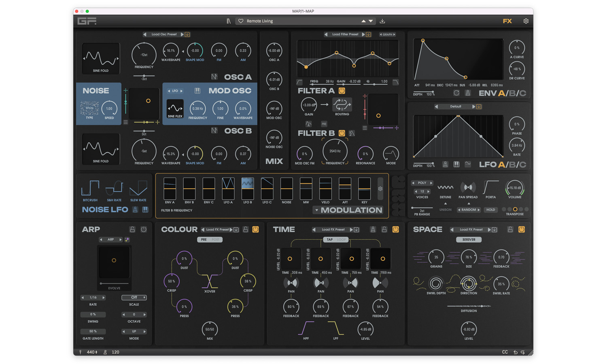This screenshot has height=364, width=607.
Task: Open the LFO Default preset selector
Action: point(456,106)
